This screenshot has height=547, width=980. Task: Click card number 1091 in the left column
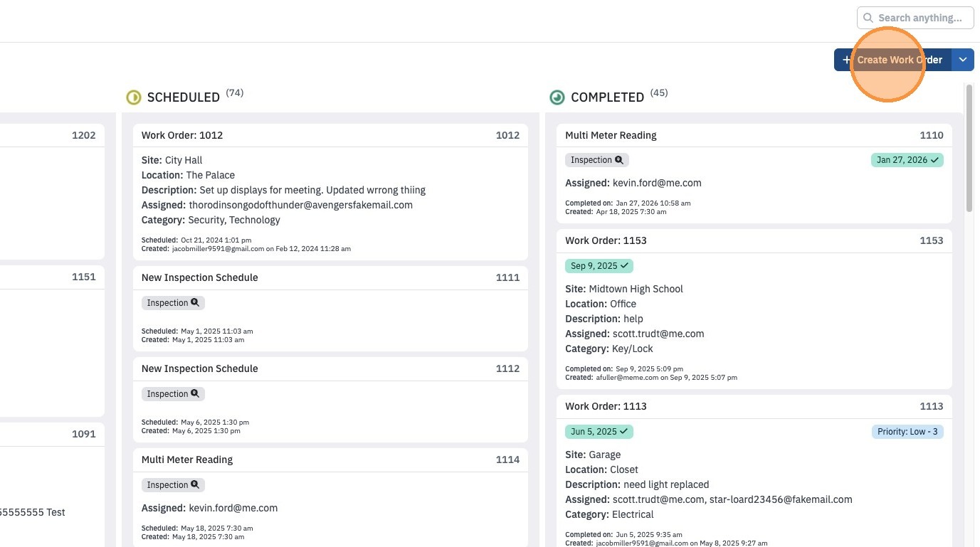pyautogui.click(x=84, y=434)
